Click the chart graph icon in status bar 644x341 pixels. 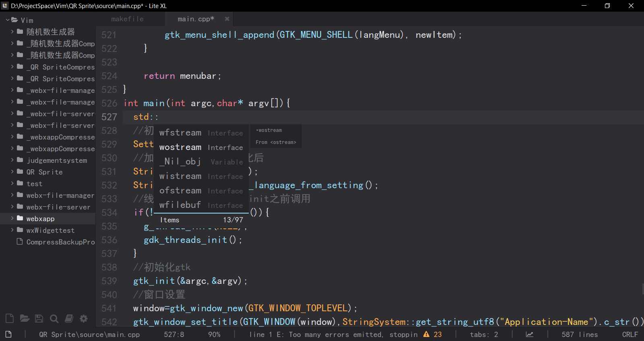(529, 334)
